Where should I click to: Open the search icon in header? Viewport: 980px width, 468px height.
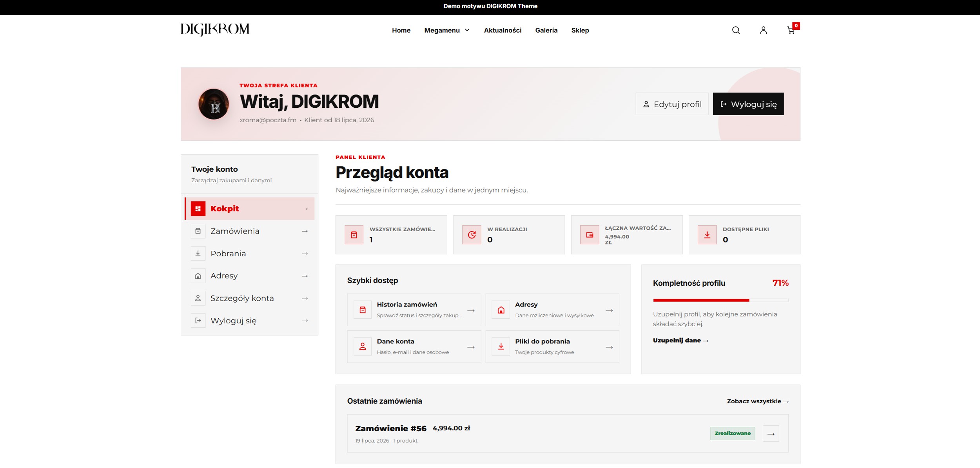click(736, 30)
